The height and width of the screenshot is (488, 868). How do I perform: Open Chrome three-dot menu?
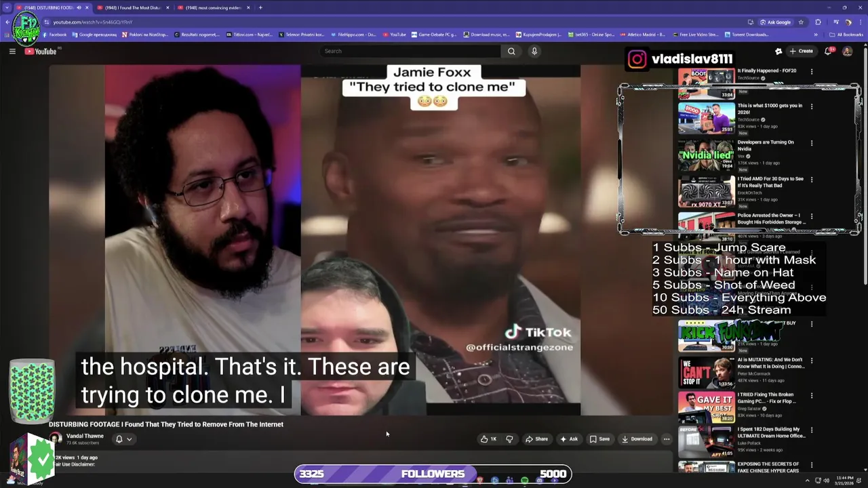tap(859, 22)
